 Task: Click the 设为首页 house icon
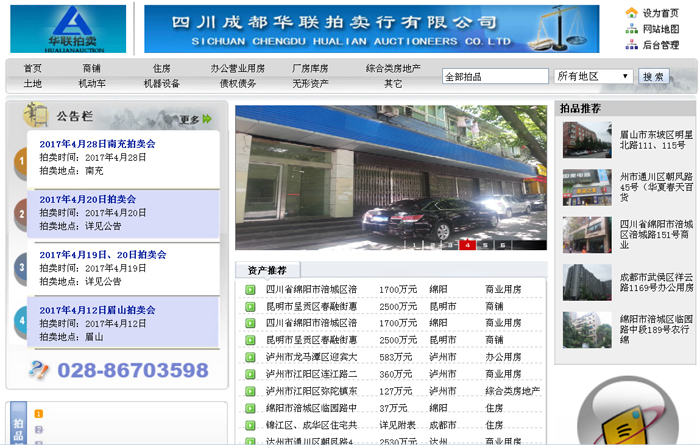632,13
